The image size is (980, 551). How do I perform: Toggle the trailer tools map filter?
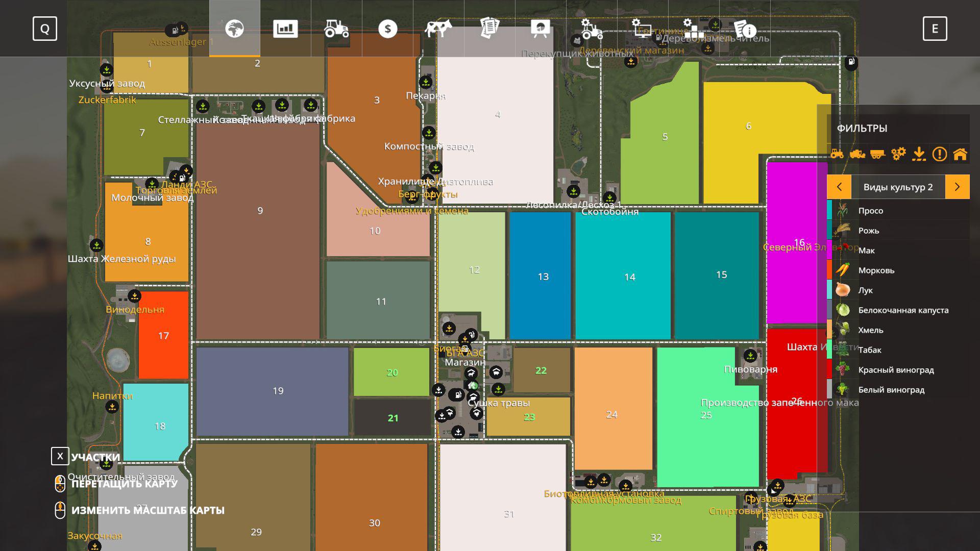(x=877, y=154)
